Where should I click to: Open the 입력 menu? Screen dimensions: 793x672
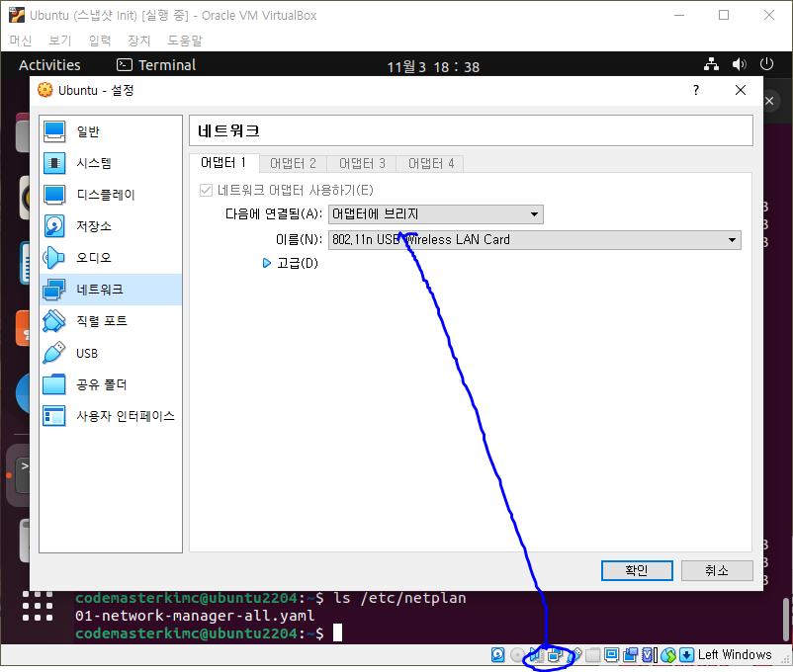coord(100,40)
